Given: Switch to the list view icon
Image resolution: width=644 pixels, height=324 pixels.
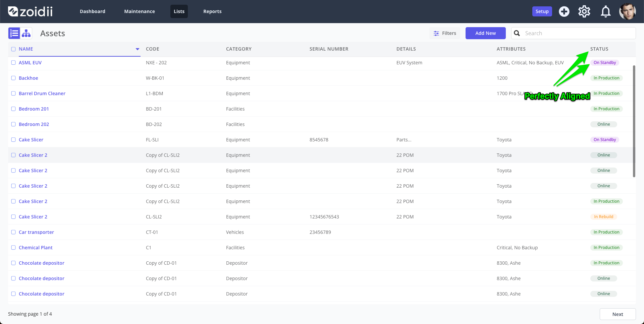Looking at the screenshot, I should [14, 33].
